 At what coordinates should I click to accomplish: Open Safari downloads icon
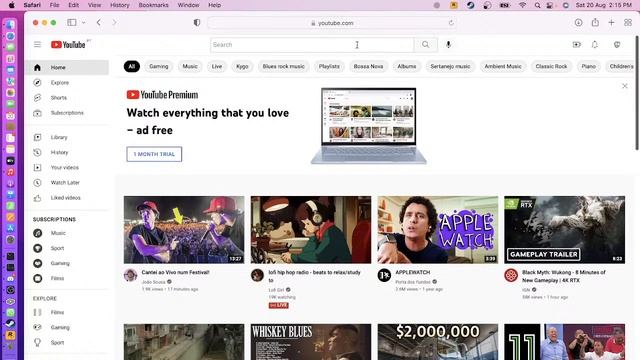(x=578, y=22)
